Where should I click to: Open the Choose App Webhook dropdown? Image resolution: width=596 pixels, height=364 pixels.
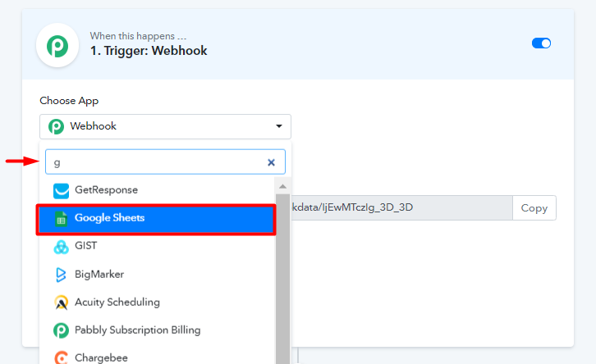(x=165, y=126)
